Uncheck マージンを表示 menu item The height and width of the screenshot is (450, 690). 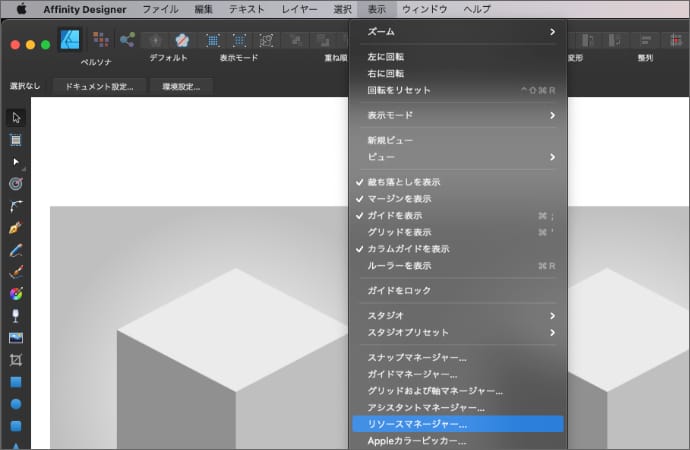pyautogui.click(x=400, y=199)
